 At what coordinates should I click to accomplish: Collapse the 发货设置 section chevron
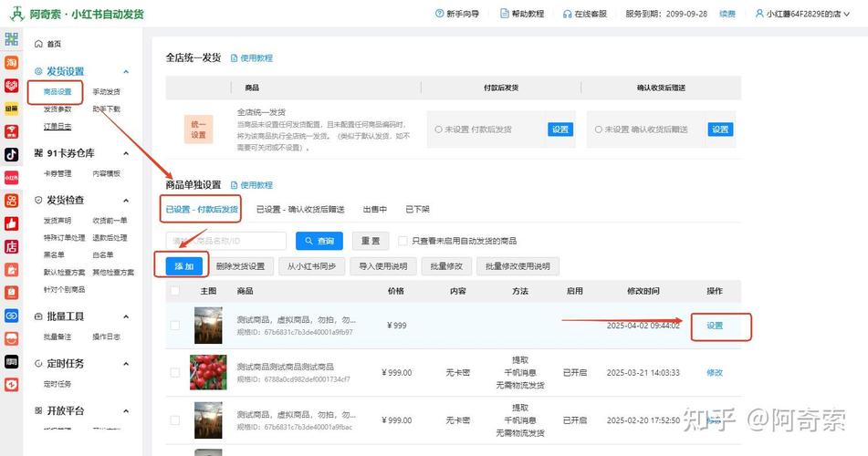tap(126, 72)
